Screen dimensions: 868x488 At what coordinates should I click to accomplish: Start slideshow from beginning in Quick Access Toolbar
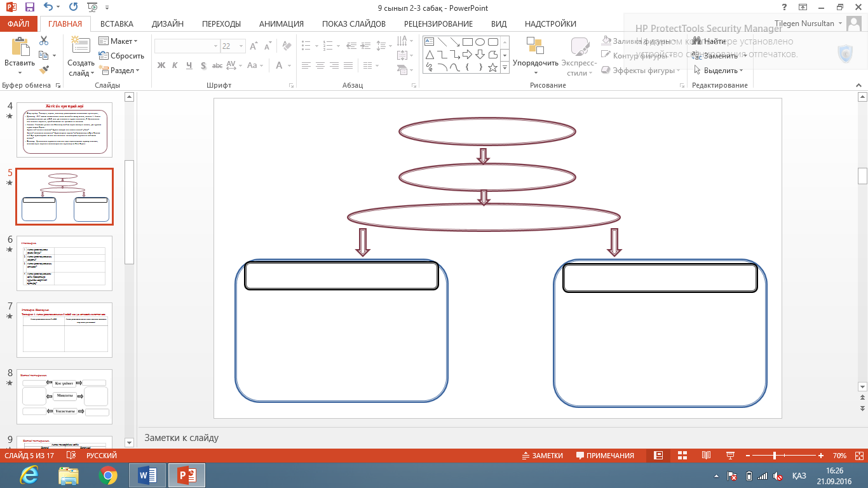pyautogui.click(x=93, y=8)
